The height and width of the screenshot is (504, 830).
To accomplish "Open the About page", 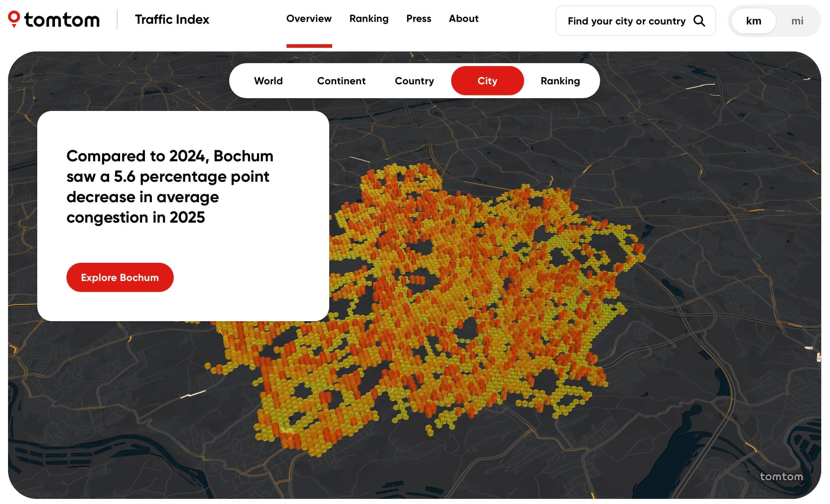I will coord(463,19).
